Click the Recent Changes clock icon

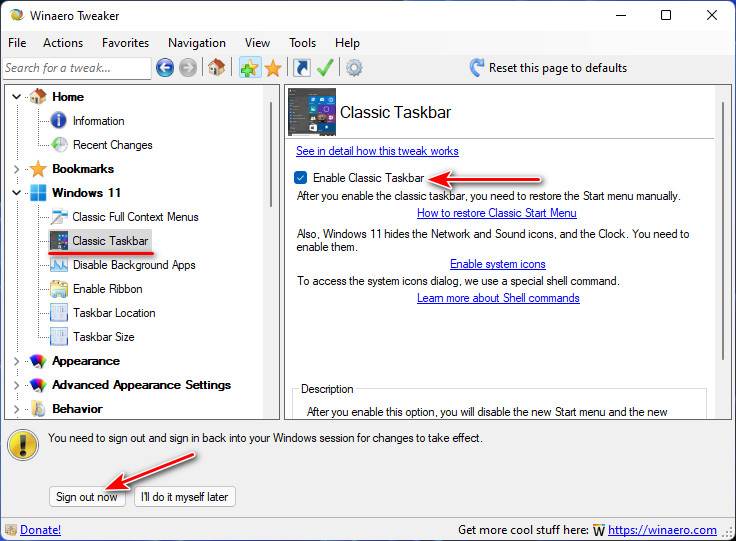59,145
